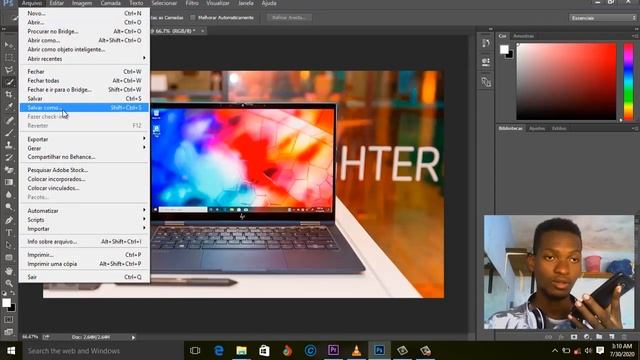This screenshot has height=360, width=640.
Task: Click the Refinar Aresta... button
Action: (x=289, y=18)
